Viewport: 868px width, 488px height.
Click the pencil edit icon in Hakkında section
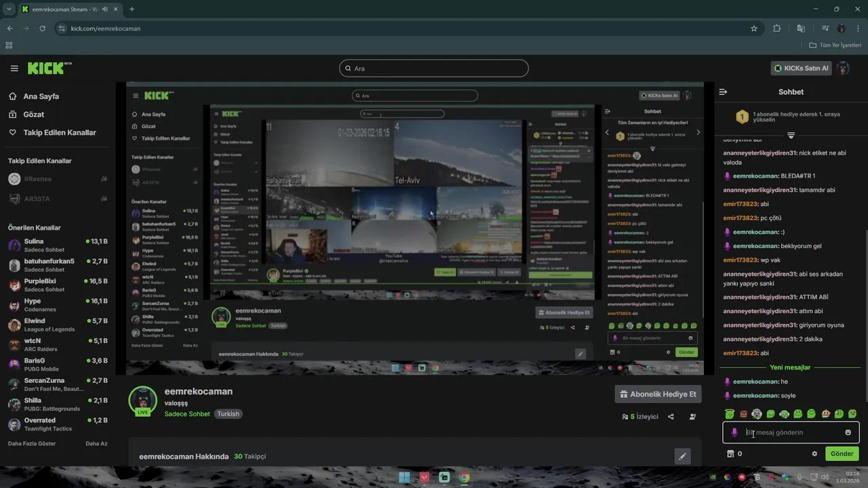coord(682,456)
